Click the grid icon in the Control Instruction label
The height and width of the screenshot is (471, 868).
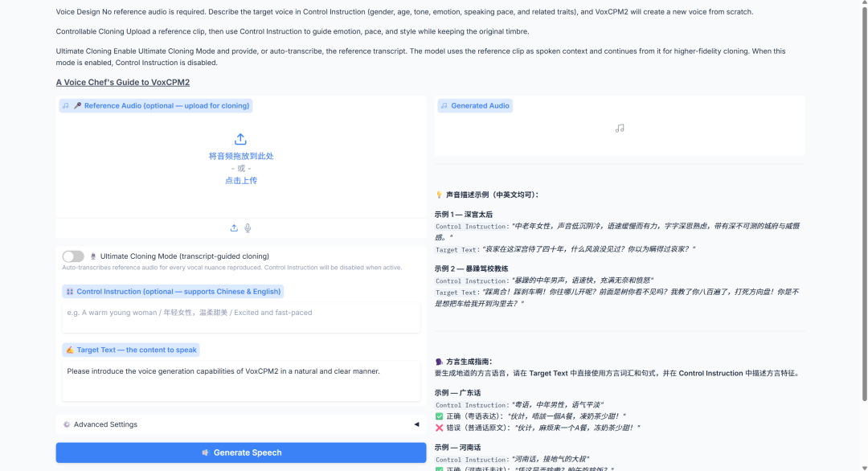[x=70, y=292]
